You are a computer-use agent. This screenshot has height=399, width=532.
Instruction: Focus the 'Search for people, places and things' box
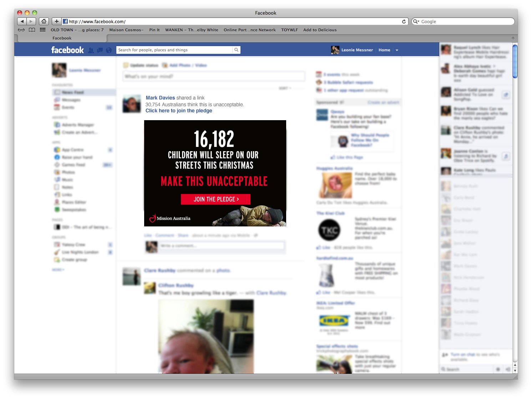tap(174, 50)
